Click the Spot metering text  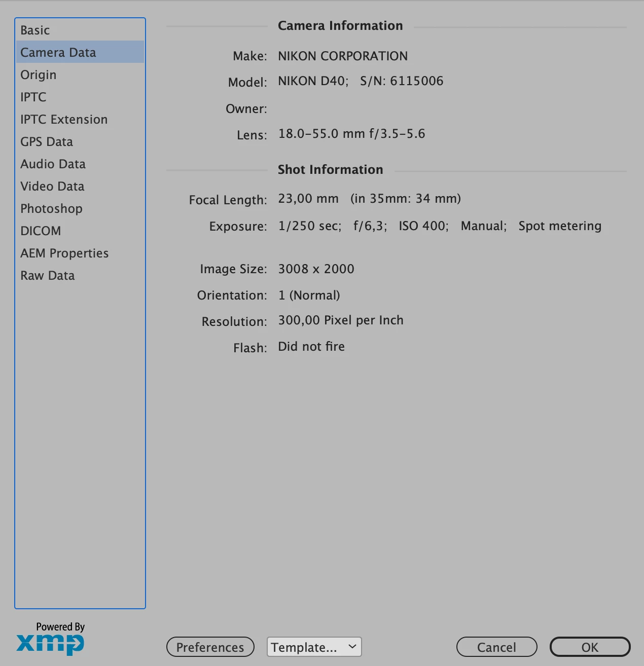[x=560, y=226]
